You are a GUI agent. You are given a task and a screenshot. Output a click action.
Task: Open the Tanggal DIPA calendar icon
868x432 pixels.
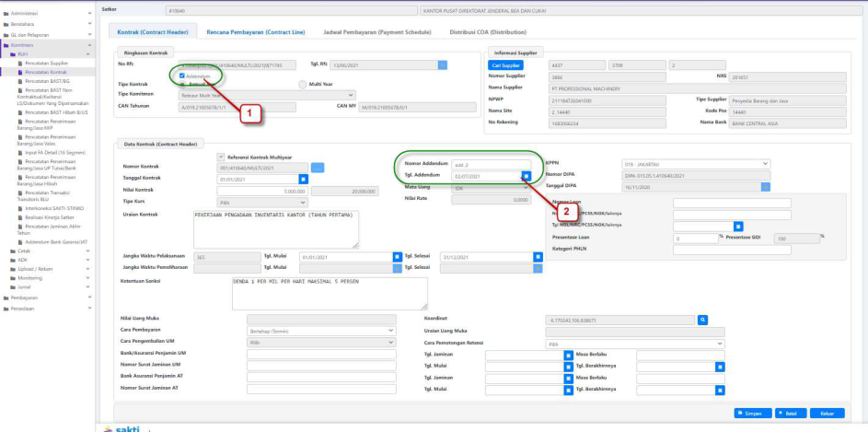pos(766,186)
